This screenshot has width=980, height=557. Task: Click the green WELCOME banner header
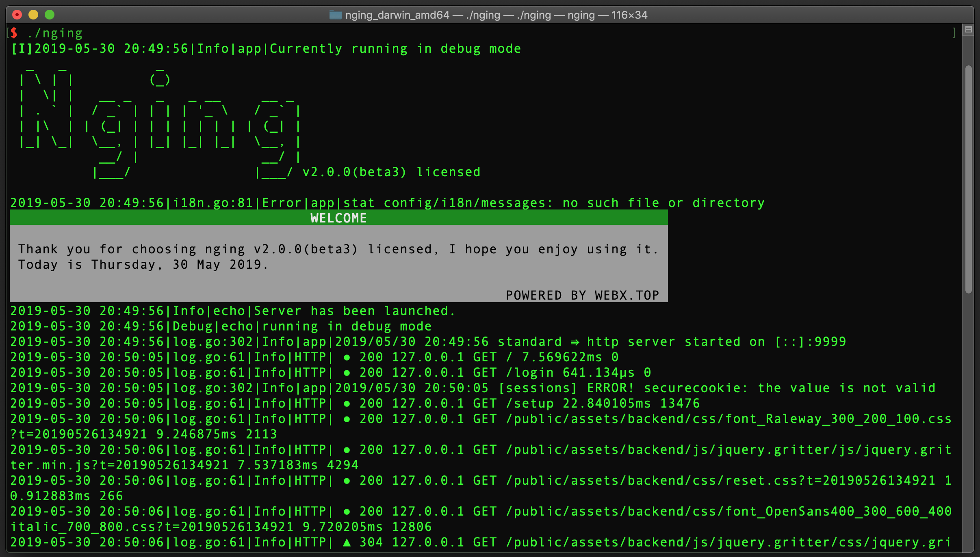[x=339, y=218]
